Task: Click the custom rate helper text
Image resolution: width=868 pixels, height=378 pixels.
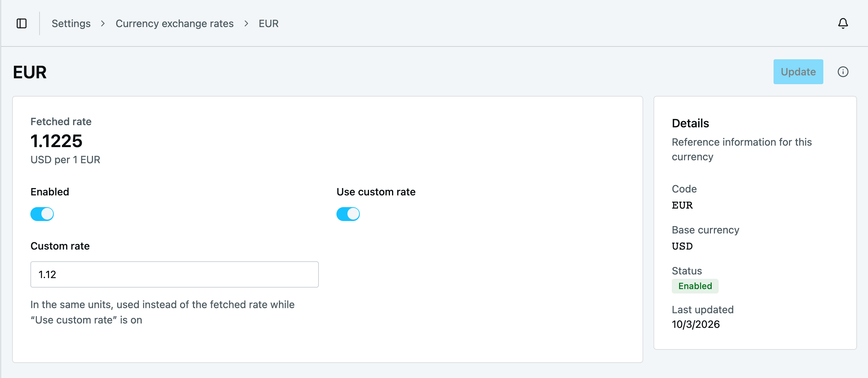Action: point(163,312)
